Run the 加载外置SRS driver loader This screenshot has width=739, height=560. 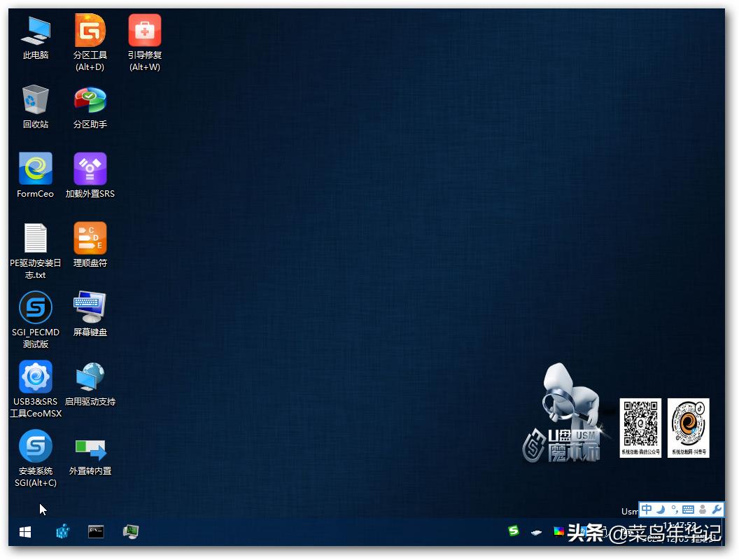point(90,168)
